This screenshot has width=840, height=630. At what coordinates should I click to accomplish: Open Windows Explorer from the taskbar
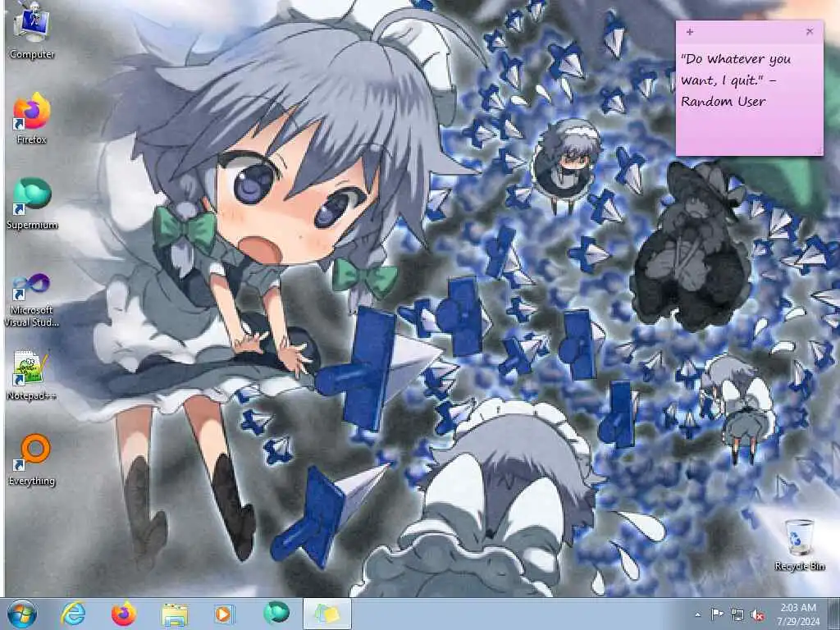[175, 614]
